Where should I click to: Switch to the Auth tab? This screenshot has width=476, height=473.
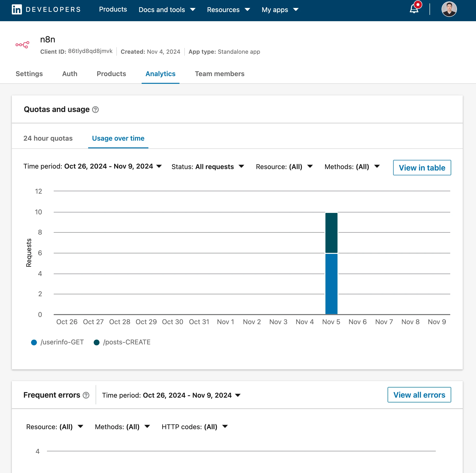[x=70, y=74]
